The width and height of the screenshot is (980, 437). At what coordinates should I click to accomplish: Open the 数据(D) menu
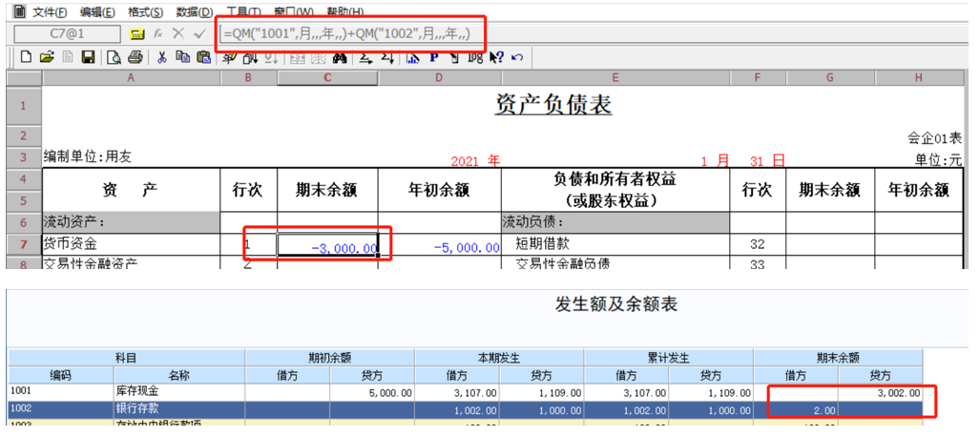(195, 11)
